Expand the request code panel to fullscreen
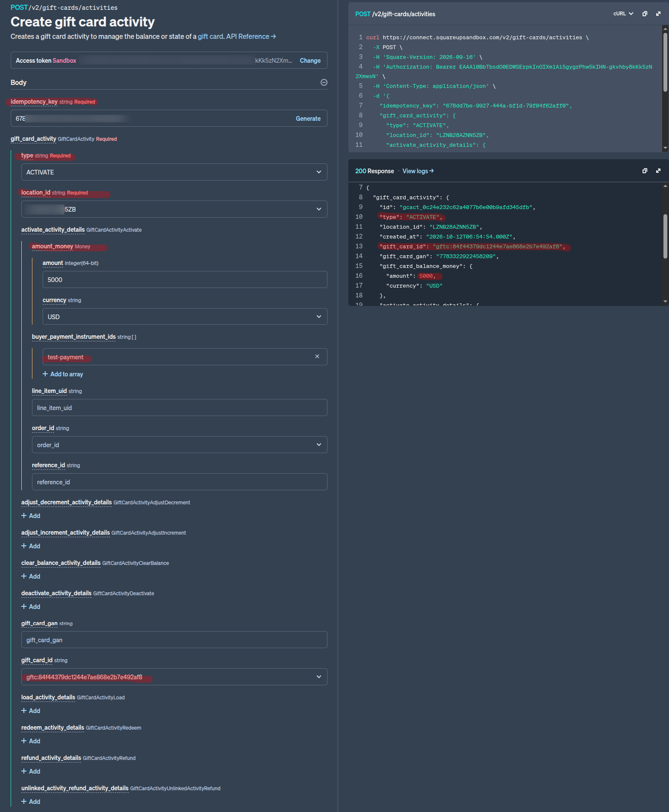 (658, 14)
